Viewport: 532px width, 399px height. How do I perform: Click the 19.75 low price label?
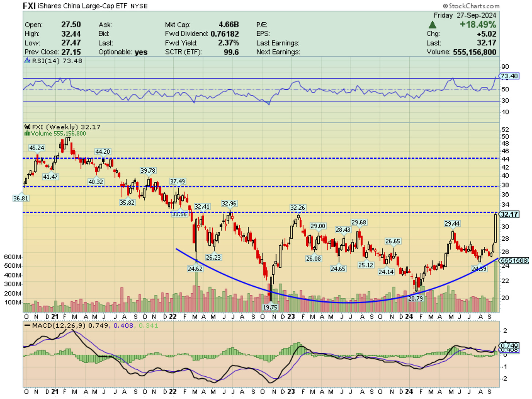pyautogui.click(x=270, y=307)
